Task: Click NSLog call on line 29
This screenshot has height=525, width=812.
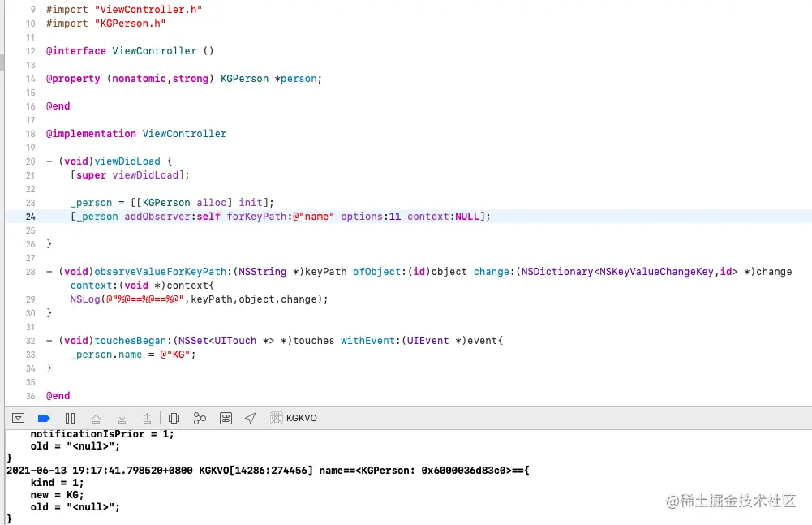Action: tap(85, 299)
